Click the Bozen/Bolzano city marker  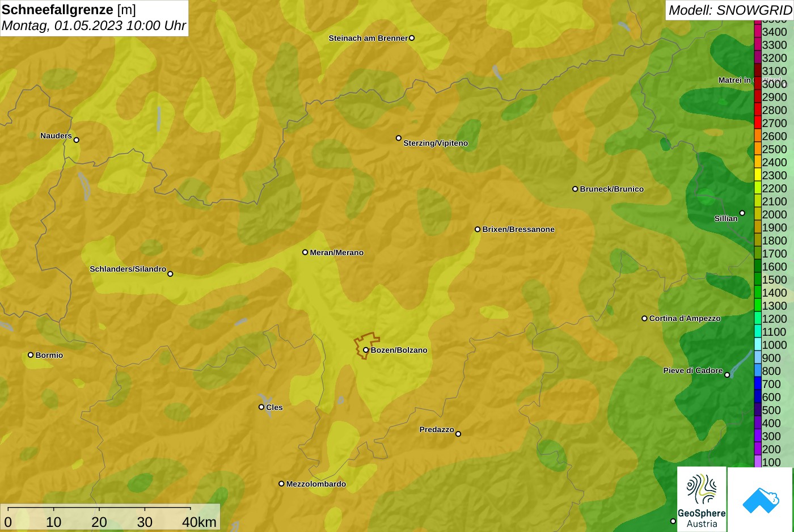click(x=366, y=350)
